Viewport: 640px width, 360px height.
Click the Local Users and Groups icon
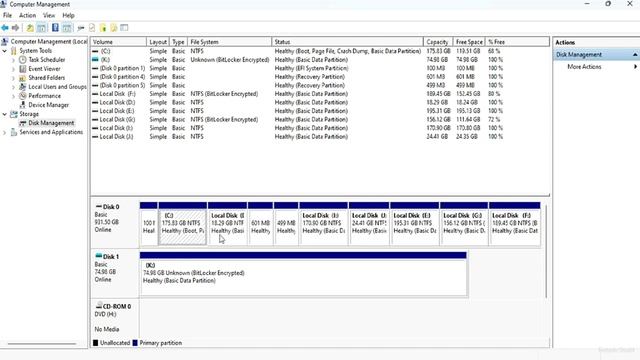click(23, 87)
